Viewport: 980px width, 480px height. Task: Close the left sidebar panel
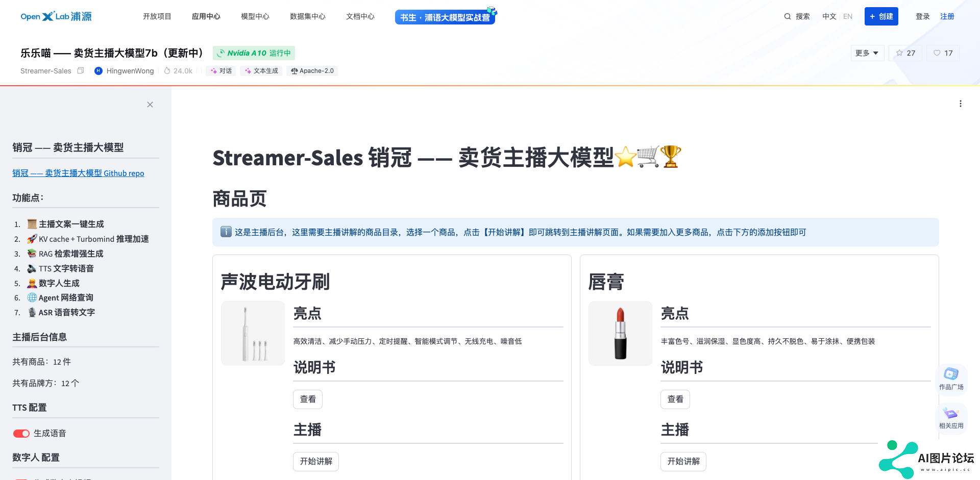[x=150, y=105]
